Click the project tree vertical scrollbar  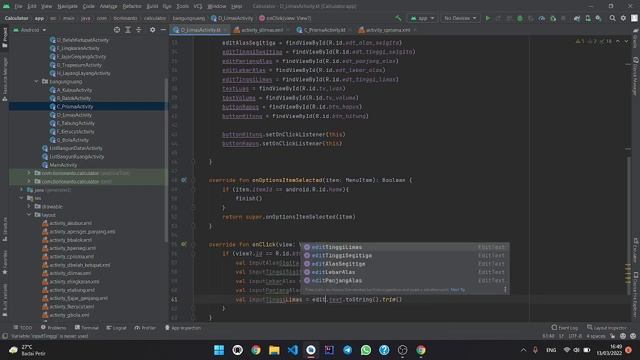tap(166, 159)
